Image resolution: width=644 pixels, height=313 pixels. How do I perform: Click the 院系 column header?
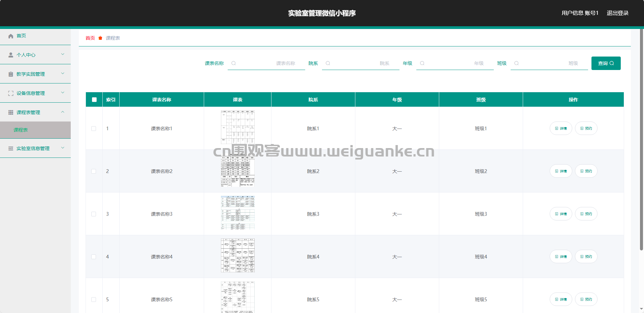point(313,100)
